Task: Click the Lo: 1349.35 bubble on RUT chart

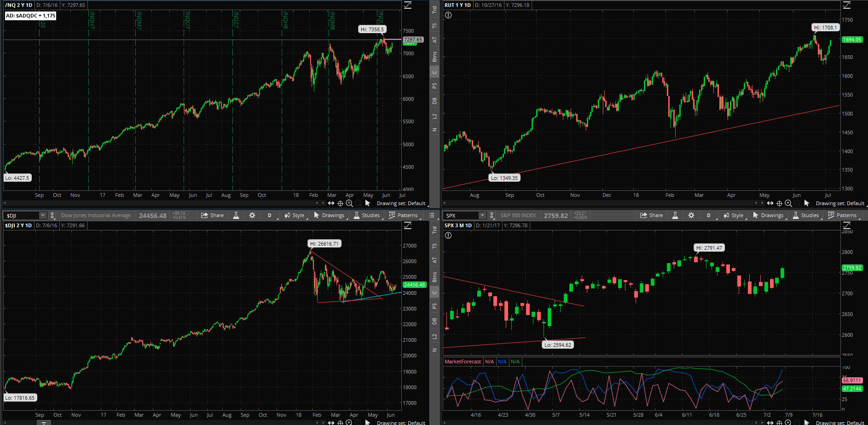Action: (504, 178)
